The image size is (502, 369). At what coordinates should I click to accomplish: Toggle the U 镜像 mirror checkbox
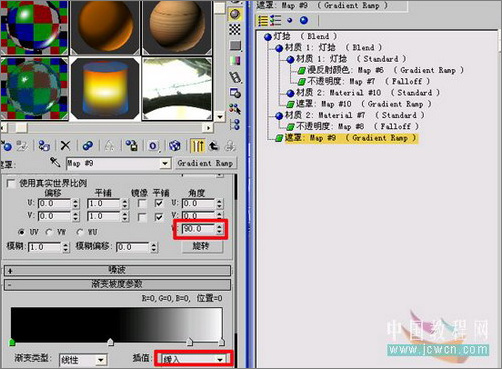point(142,204)
